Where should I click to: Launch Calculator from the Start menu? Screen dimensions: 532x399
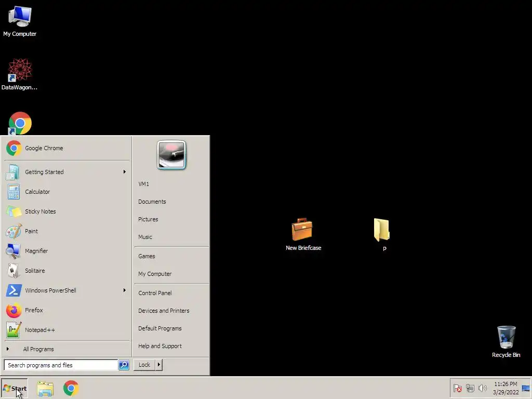point(67,192)
